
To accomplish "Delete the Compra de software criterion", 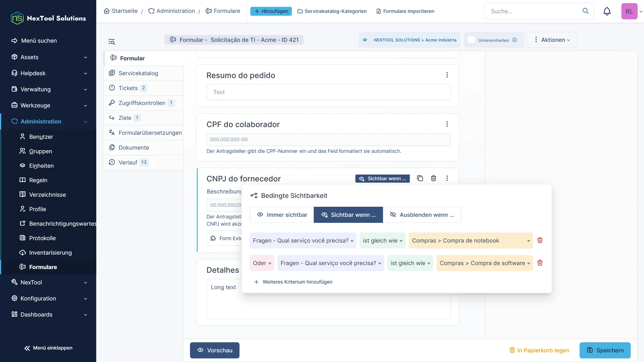I will point(540,263).
